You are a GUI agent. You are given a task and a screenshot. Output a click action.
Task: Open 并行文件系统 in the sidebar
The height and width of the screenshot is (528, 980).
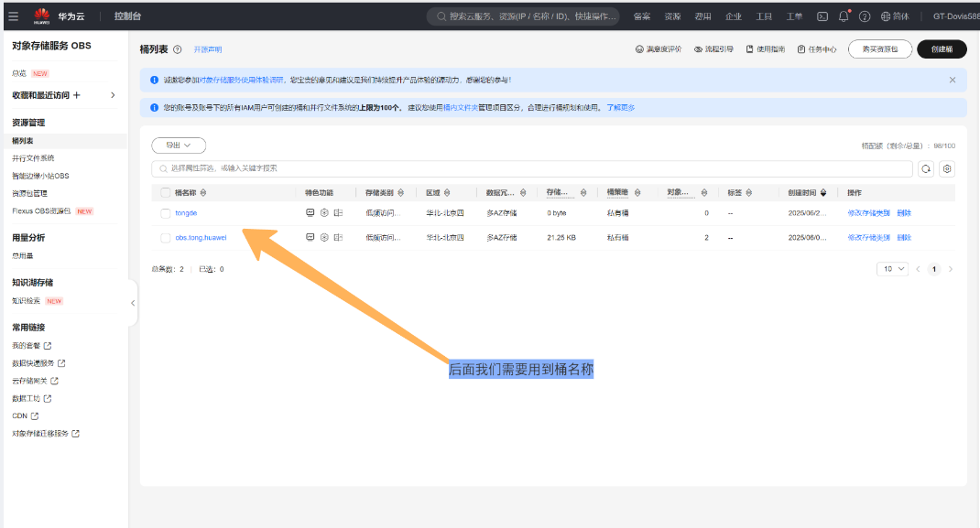pos(33,158)
